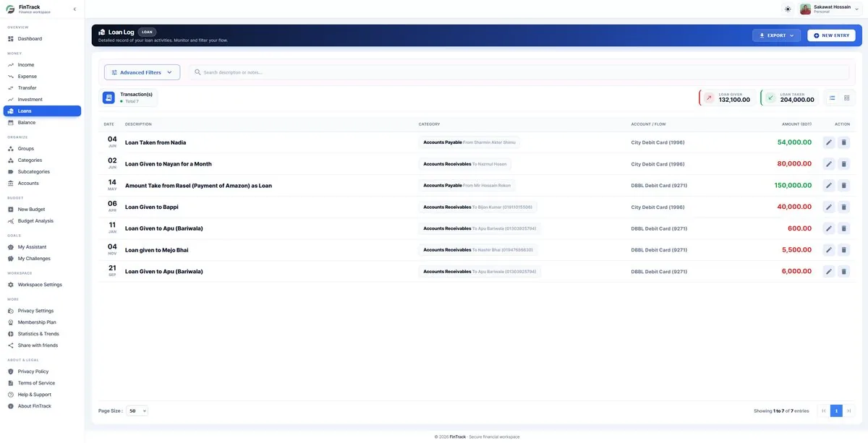Open My Challenges
The image size is (868, 443).
(42, 258)
